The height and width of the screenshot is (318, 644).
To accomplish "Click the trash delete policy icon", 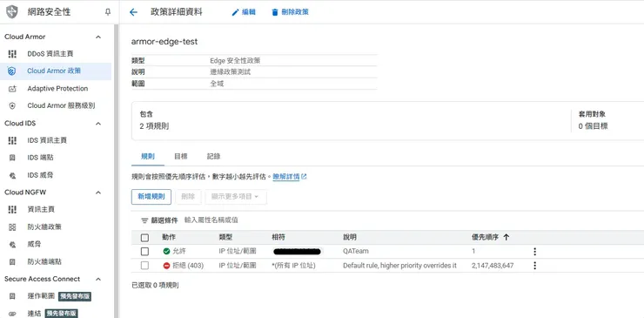I will (275, 12).
